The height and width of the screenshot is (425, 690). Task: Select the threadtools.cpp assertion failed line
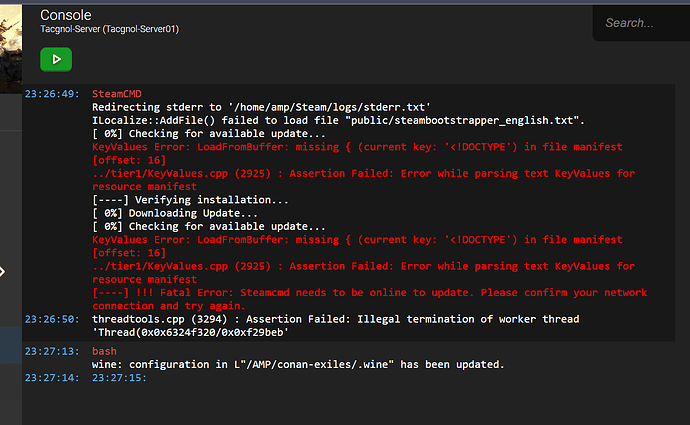[335, 319]
